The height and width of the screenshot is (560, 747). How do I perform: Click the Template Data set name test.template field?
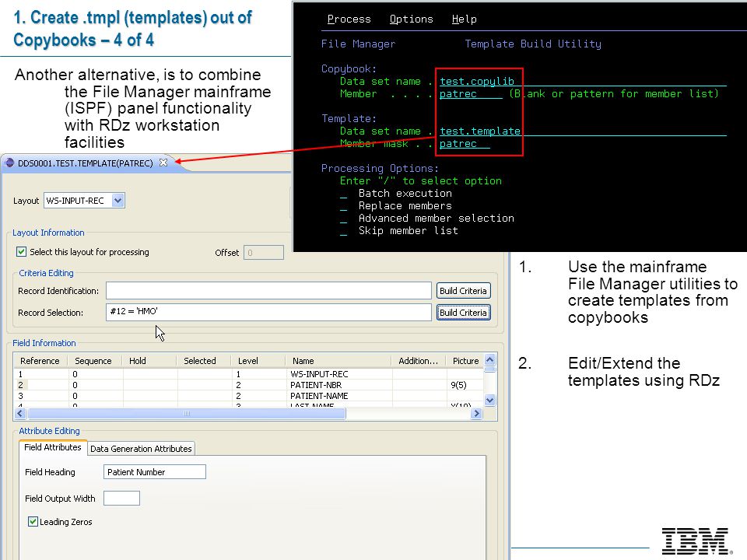(583, 131)
